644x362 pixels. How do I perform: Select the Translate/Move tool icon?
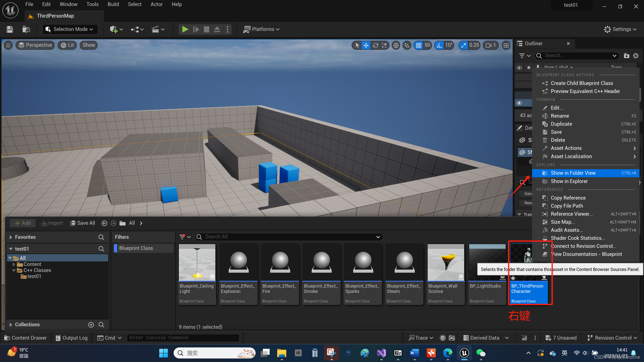[366, 45]
